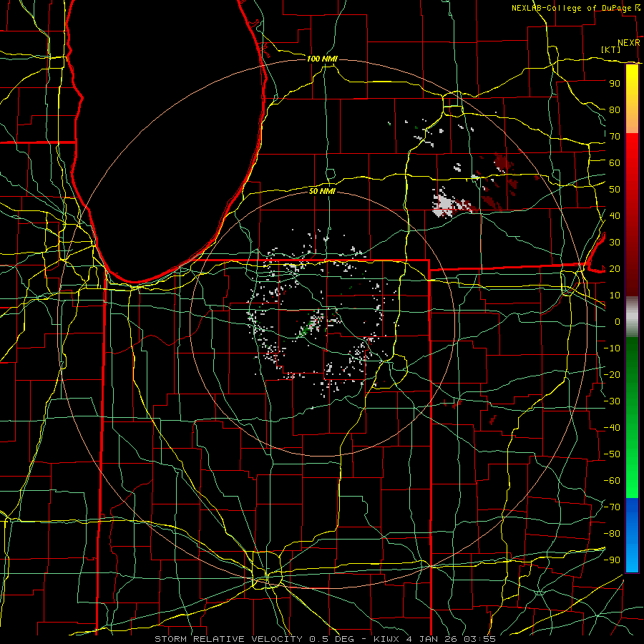Click the -90 value on the velocity scale
Image resolution: width=644 pixels, height=644 pixels.
(x=612, y=560)
